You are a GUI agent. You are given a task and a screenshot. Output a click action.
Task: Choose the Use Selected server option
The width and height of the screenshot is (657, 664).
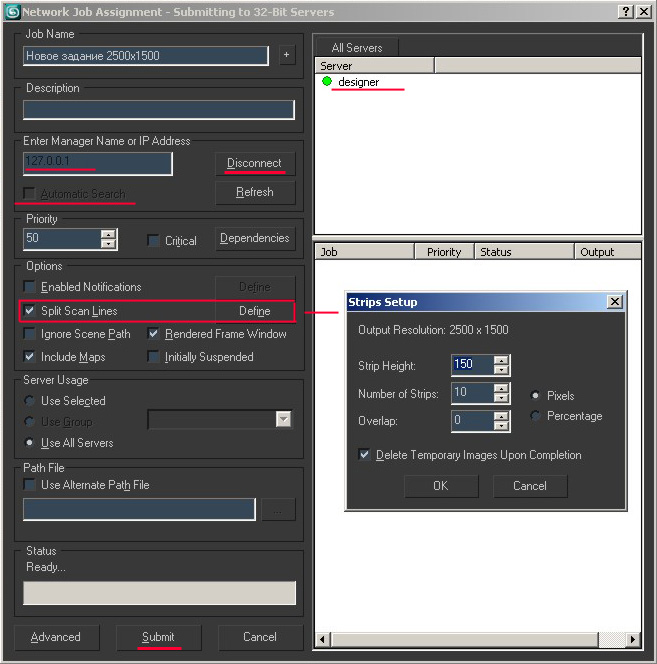click(30, 401)
